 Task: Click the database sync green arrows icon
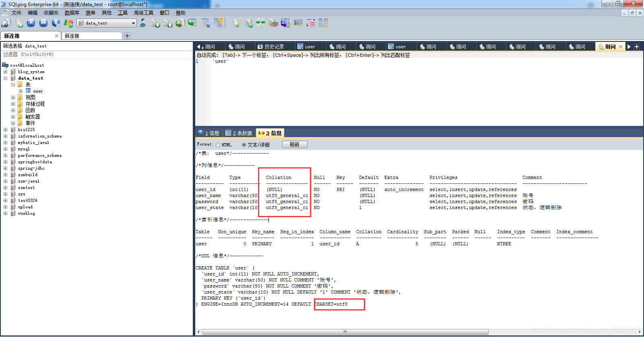[249, 23]
